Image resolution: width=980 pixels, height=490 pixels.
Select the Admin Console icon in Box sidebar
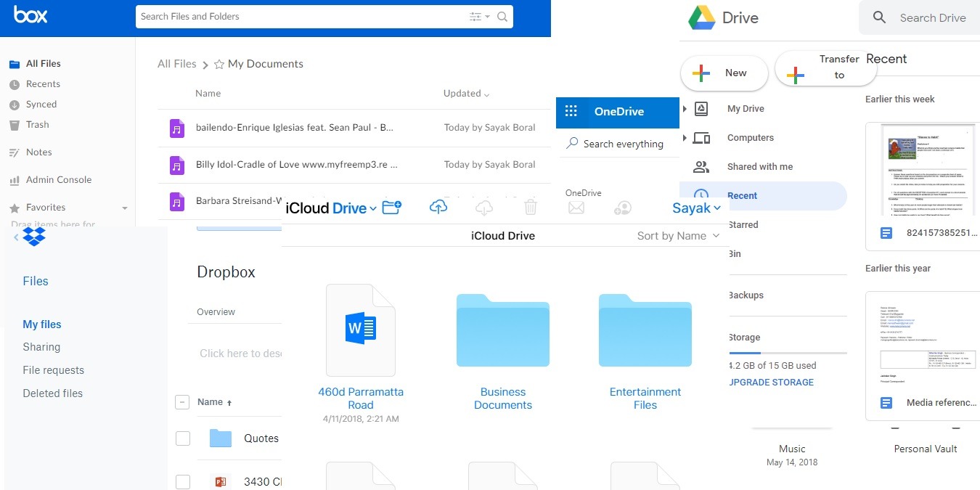pos(16,179)
